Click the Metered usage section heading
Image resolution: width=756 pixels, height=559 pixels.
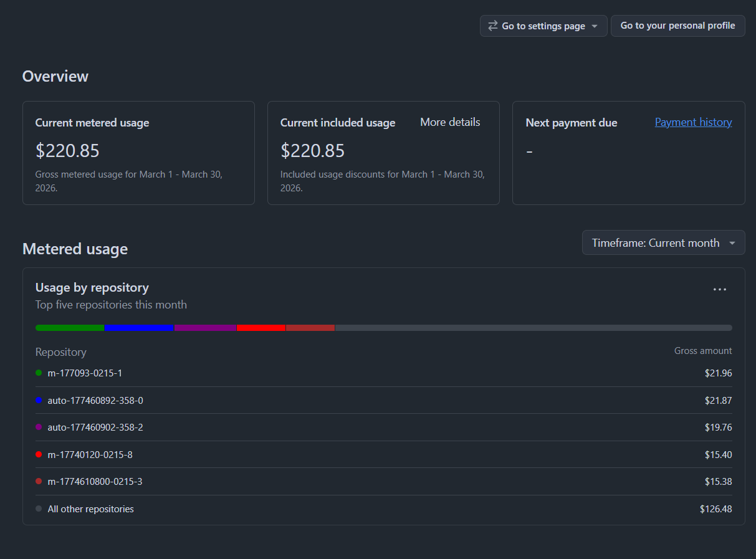(75, 249)
